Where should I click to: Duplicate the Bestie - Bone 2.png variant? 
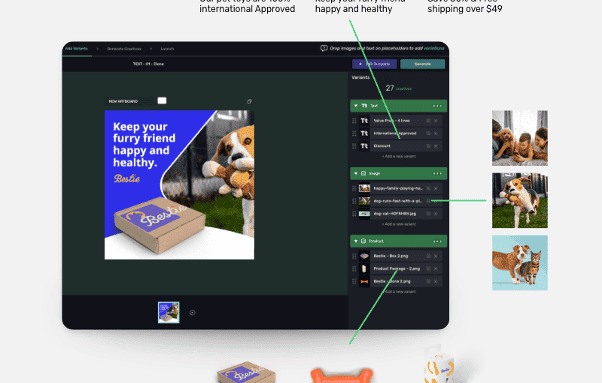(428, 281)
